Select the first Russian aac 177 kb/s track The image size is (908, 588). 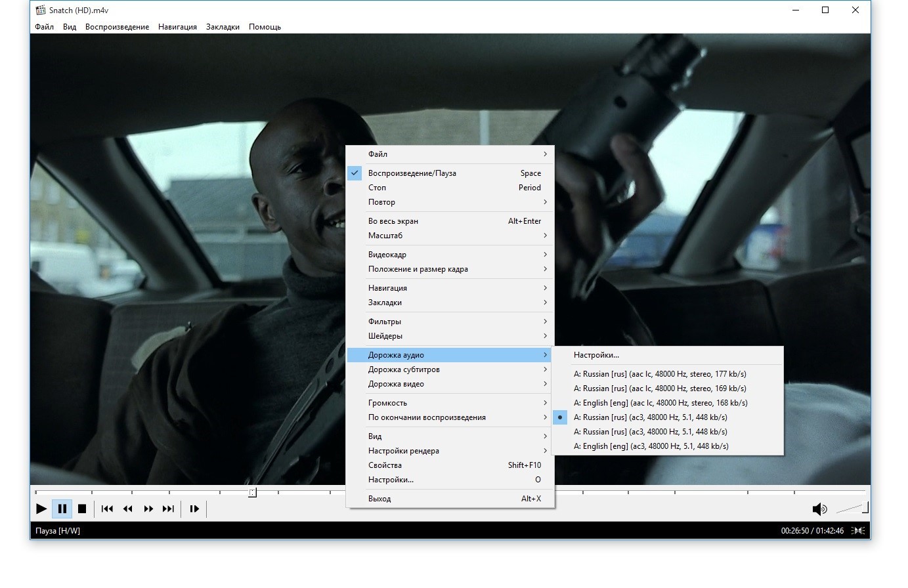click(x=668, y=374)
